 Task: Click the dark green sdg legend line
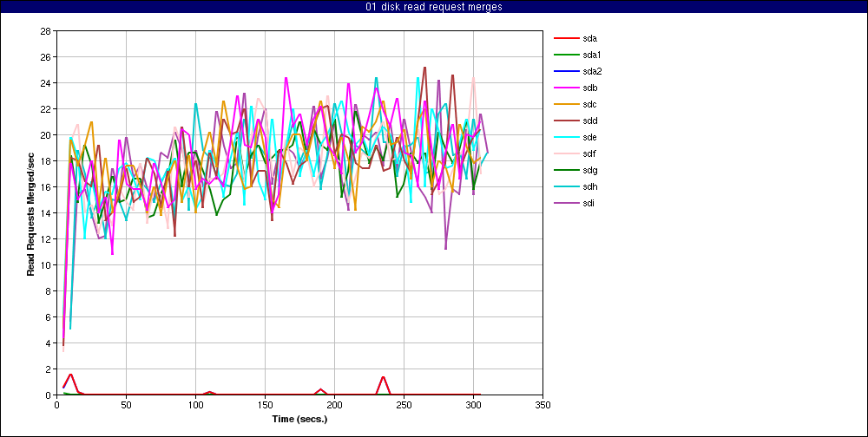[565, 170]
